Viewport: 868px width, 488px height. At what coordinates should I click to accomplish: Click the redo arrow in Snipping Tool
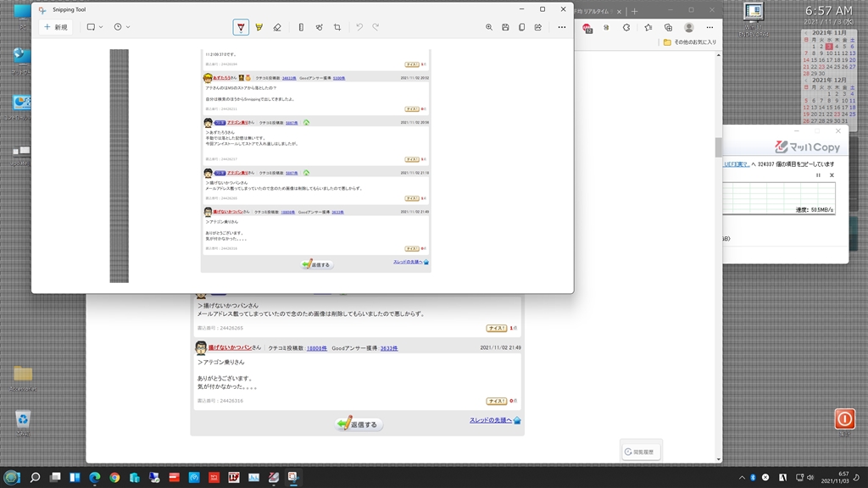tap(376, 27)
